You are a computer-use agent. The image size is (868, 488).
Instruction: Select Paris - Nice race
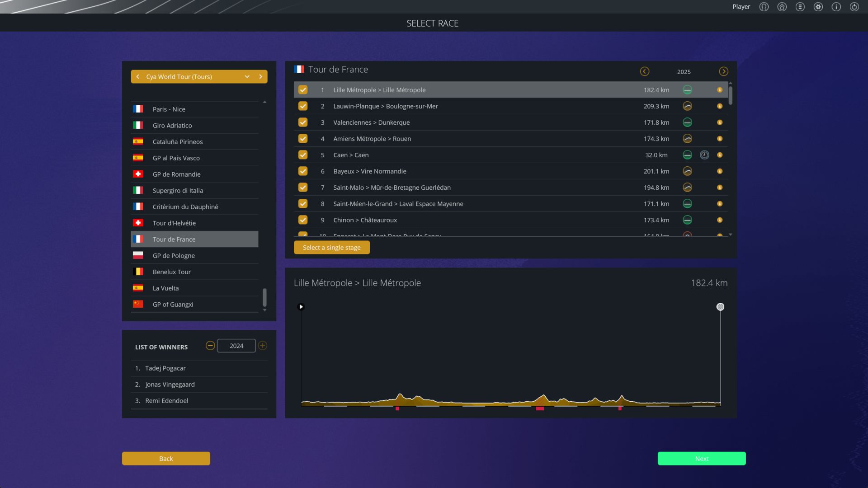pyautogui.click(x=195, y=109)
